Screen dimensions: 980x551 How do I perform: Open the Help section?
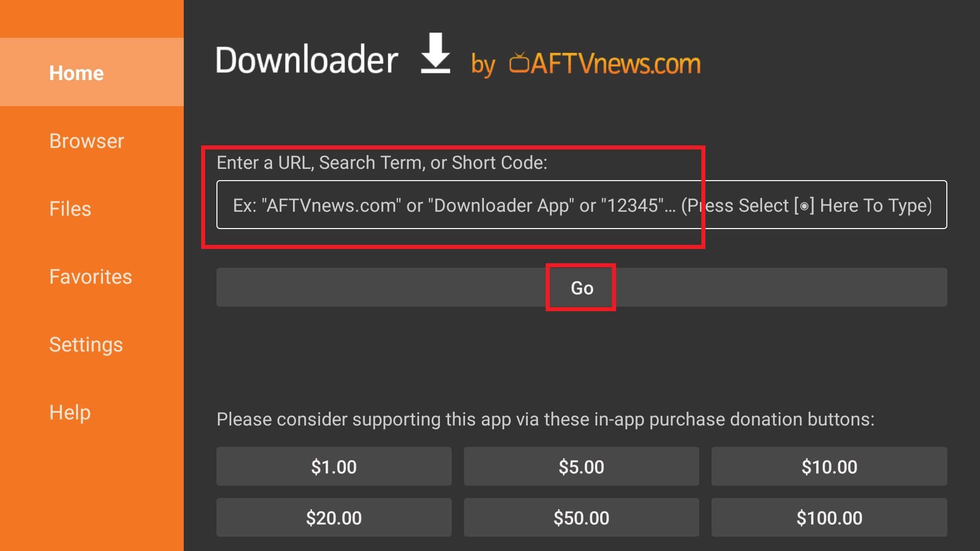[70, 412]
